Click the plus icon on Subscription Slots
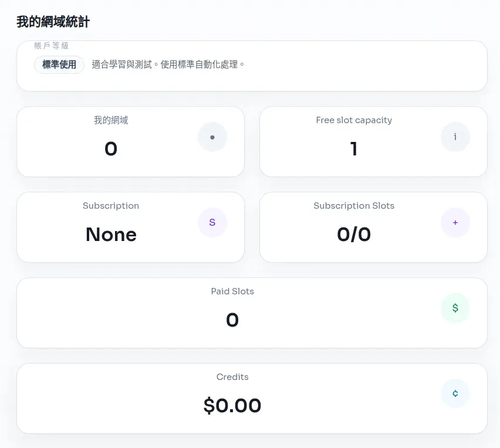 (455, 222)
